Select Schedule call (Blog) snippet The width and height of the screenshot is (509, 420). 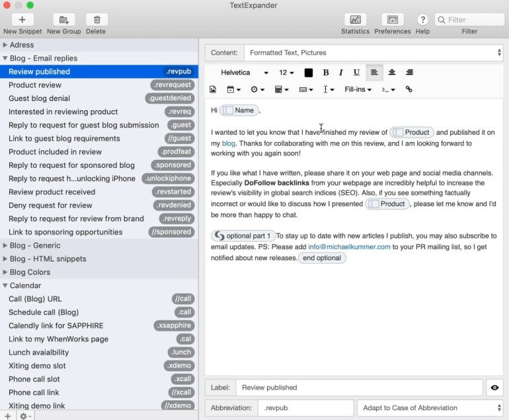click(x=99, y=312)
